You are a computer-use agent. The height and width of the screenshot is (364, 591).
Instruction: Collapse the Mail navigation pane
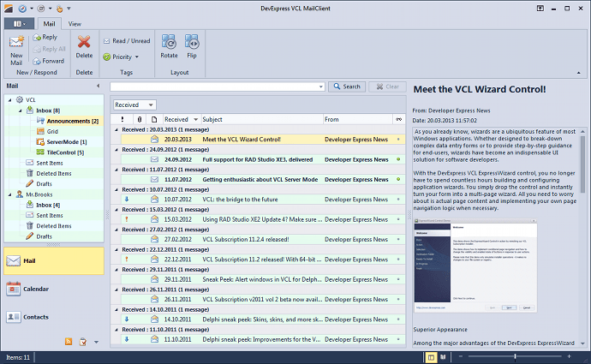pyautogui.click(x=98, y=86)
